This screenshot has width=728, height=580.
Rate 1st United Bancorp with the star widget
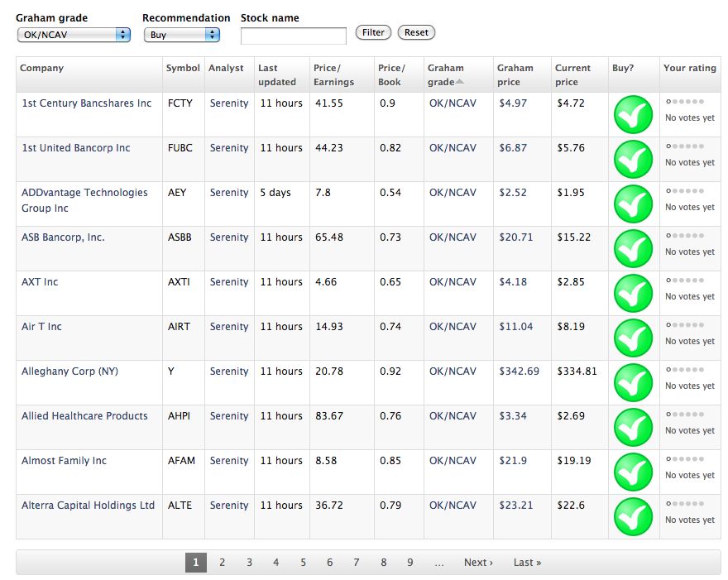685,146
